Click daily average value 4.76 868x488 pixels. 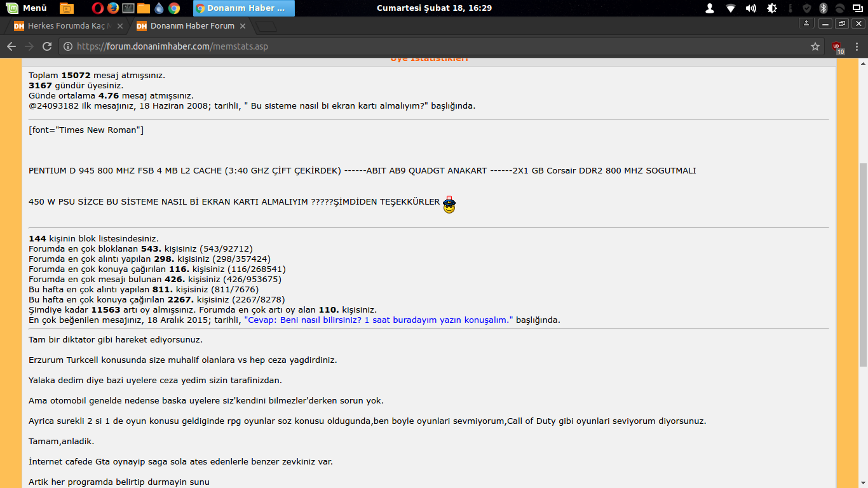coord(109,95)
